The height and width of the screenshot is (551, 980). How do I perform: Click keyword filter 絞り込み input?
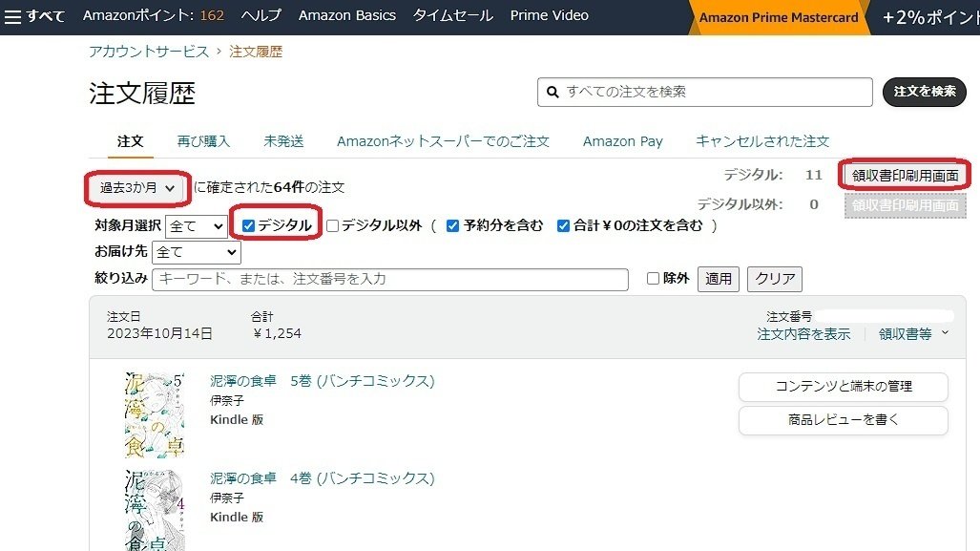pos(390,279)
